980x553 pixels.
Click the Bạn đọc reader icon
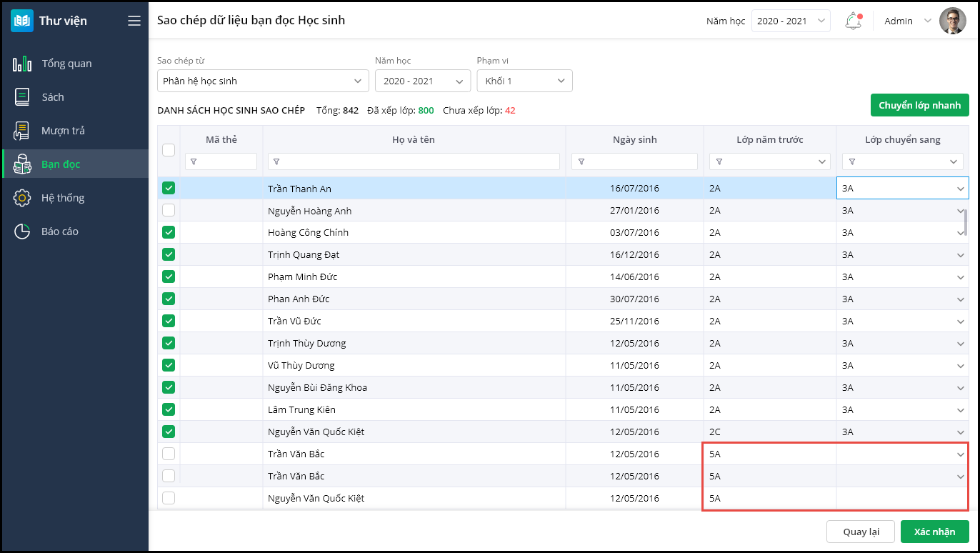[x=22, y=164]
